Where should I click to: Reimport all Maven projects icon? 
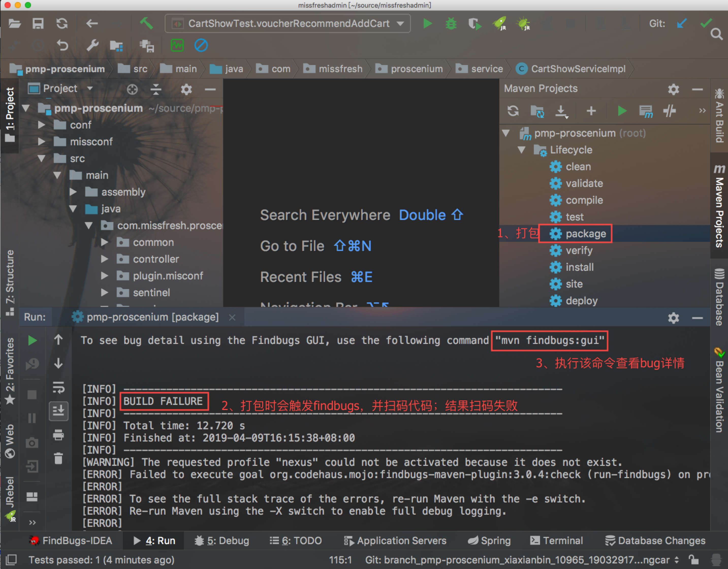[x=513, y=111]
